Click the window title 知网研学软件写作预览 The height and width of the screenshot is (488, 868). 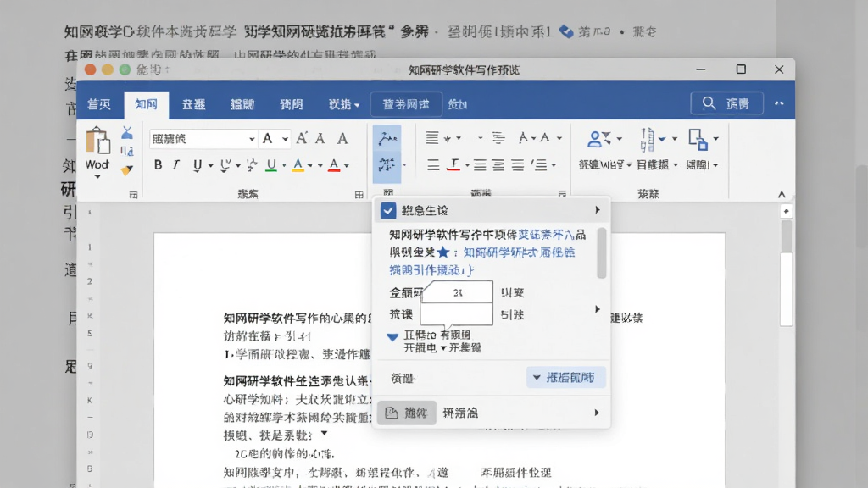(464, 70)
